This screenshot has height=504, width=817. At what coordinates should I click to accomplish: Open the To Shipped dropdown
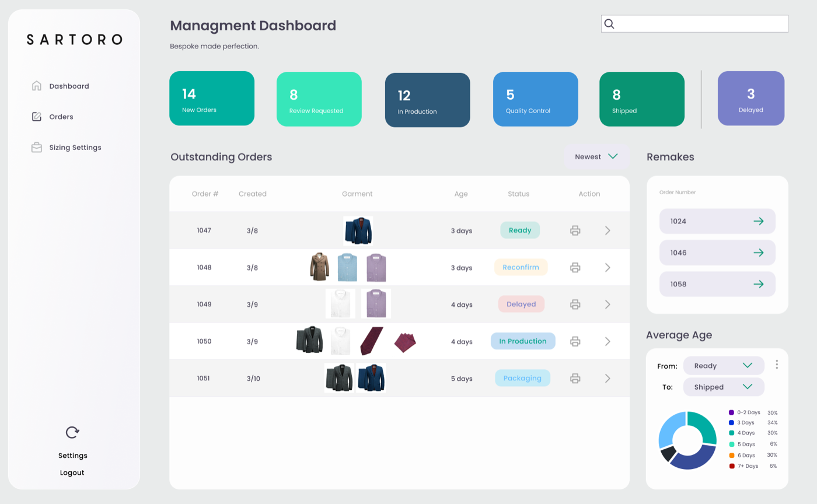[724, 387]
